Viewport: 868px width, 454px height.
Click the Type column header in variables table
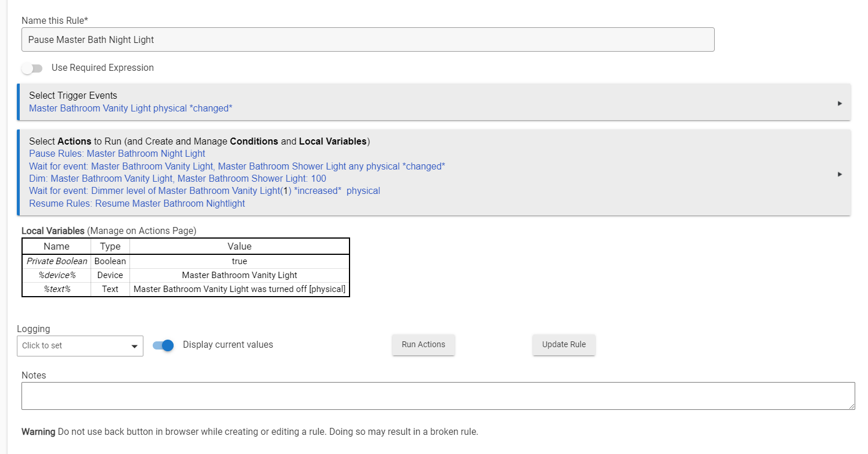point(110,247)
